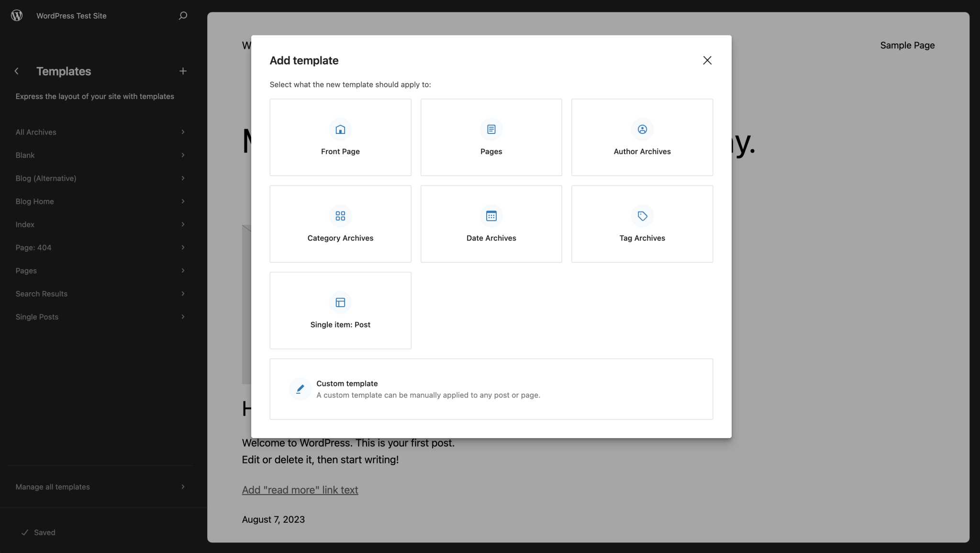The height and width of the screenshot is (553, 980).
Task: Click the WordPress logo icon
Action: [x=17, y=15]
